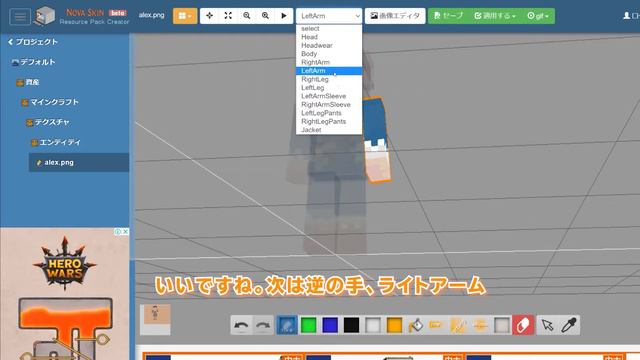The height and width of the screenshot is (360, 640).
Task: Choose LeftArm in the part list
Action: (329, 71)
